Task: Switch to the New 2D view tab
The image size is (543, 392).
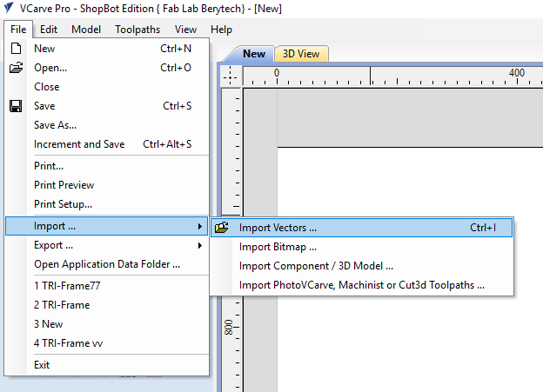Action: pos(254,54)
